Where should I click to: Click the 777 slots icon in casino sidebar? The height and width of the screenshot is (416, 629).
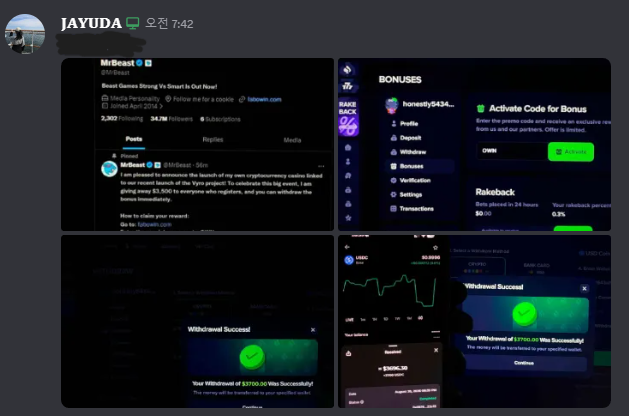coord(347,86)
